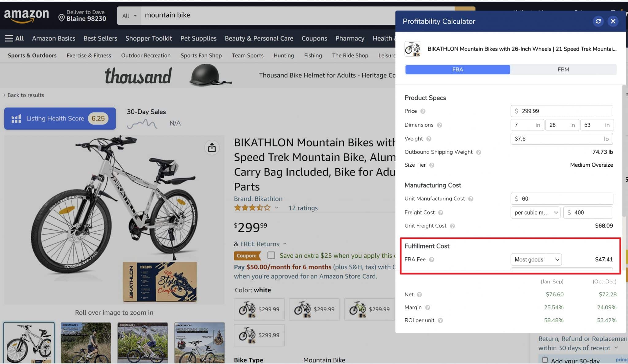Image resolution: width=628 pixels, height=364 pixels.
Task: Click Unit Manufacturing Cost help icon
Action: [471, 199]
